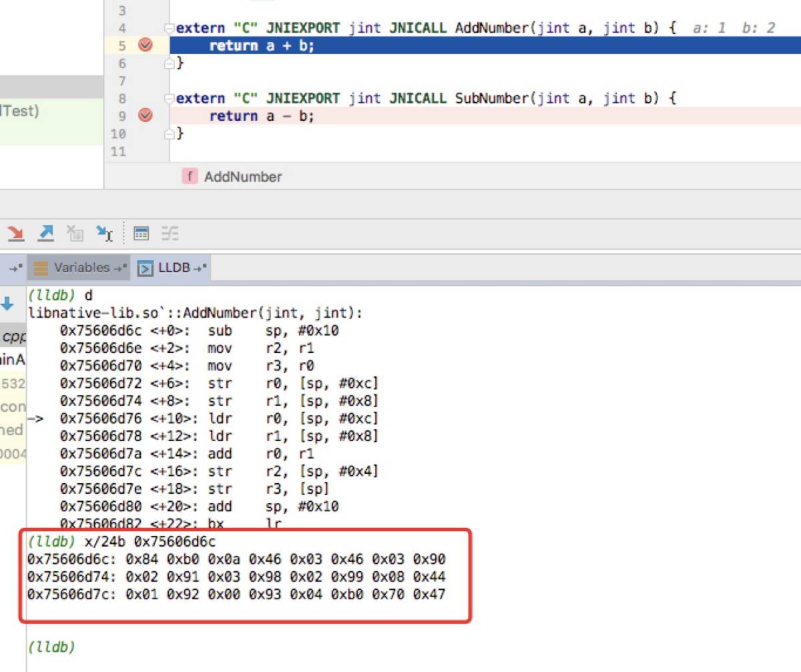Click line number 6 in the gutter

click(121, 63)
